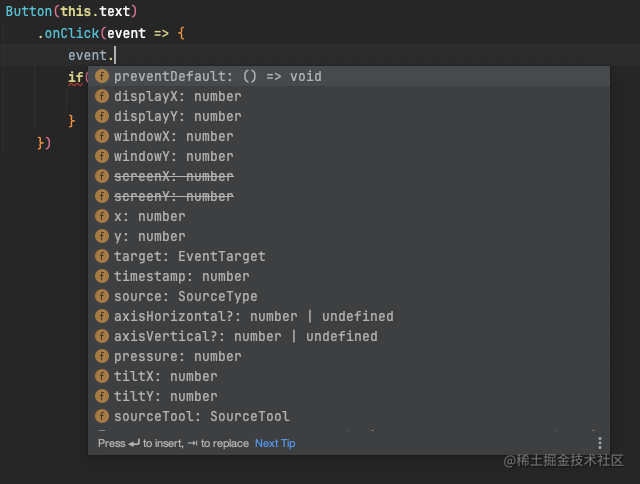This screenshot has width=640, height=484.
Task: Click field icon beside displayY
Action: pyautogui.click(x=102, y=116)
